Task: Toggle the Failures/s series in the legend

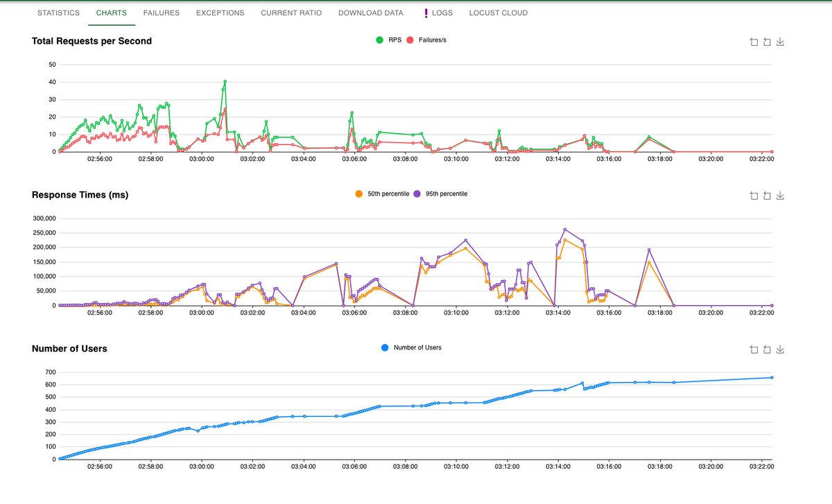Action: (430, 40)
